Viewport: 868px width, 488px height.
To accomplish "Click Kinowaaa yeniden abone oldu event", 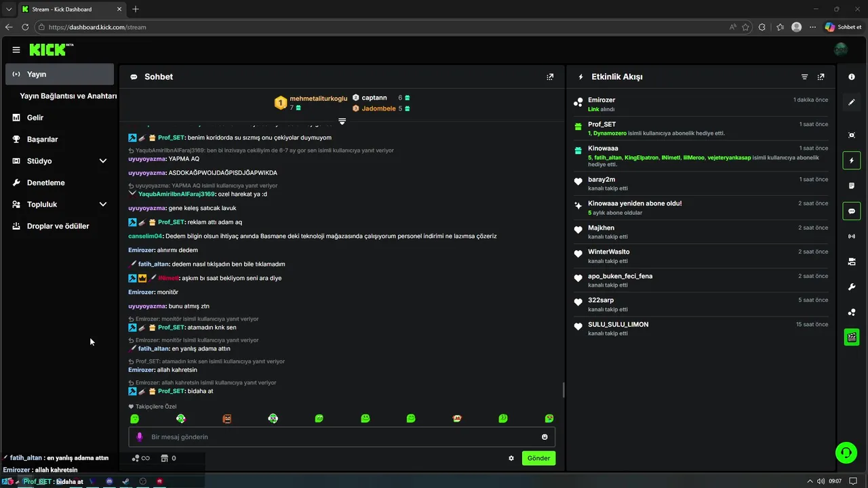I will (701, 207).
